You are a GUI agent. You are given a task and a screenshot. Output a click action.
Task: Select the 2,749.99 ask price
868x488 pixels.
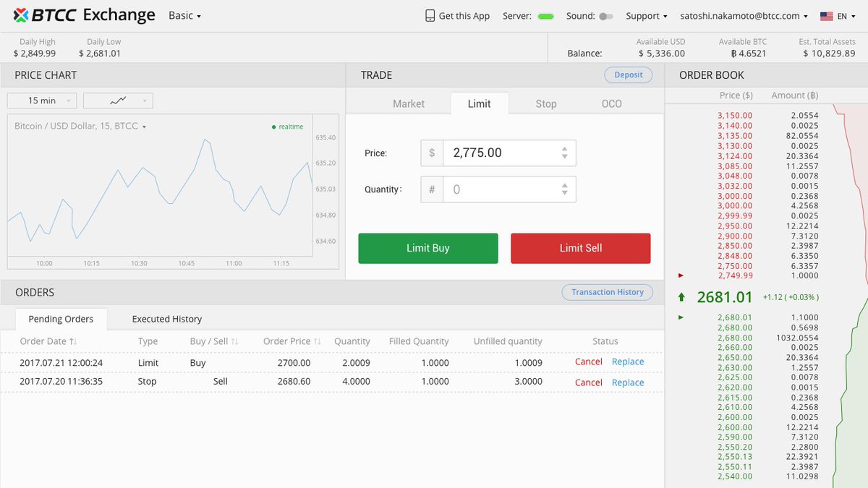(735, 275)
